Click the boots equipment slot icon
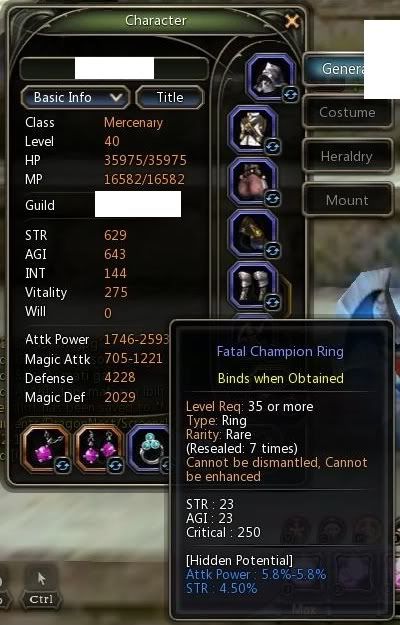Image resolution: width=400 pixels, height=625 pixels. click(252, 286)
